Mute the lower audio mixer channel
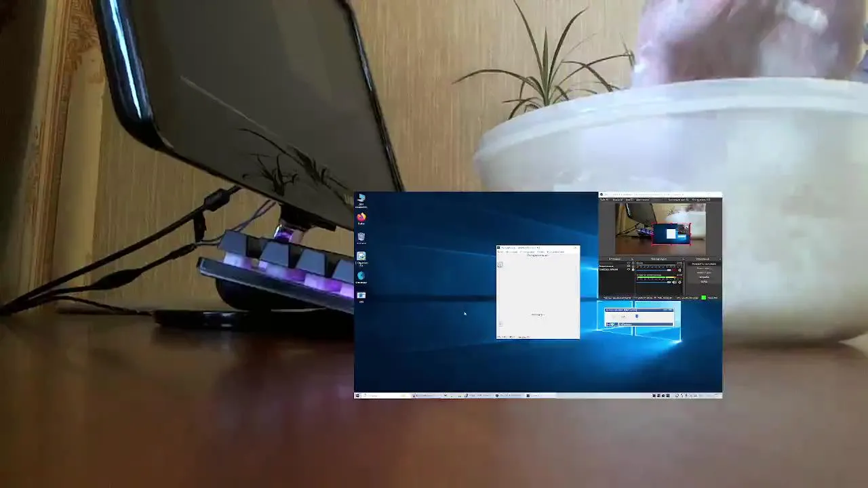 coord(674,282)
